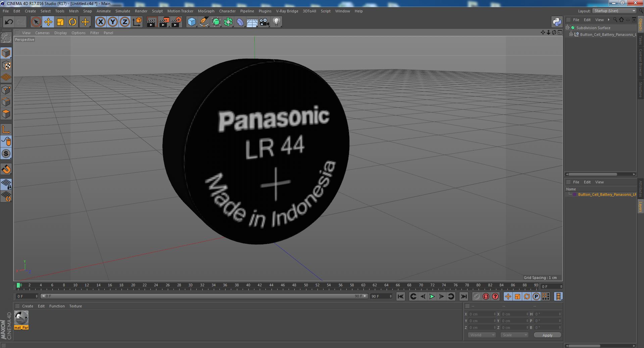Go to start of animation
644x348 pixels.
(400, 296)
